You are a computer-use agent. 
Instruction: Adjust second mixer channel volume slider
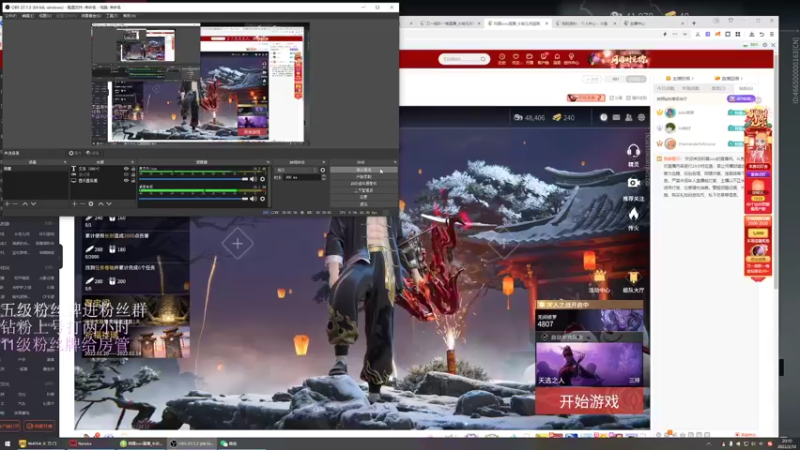tap(194, 198)
